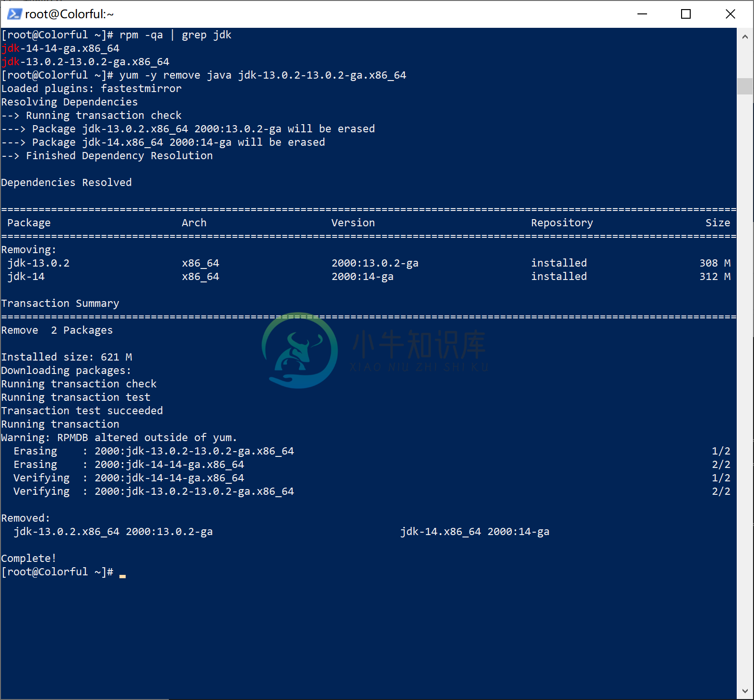Click 'Package jdk-13.0.2.x86_64 will be erased' line
Image resolution: width=754 pixels, height=700 pixels.
[x=188, y=129]
